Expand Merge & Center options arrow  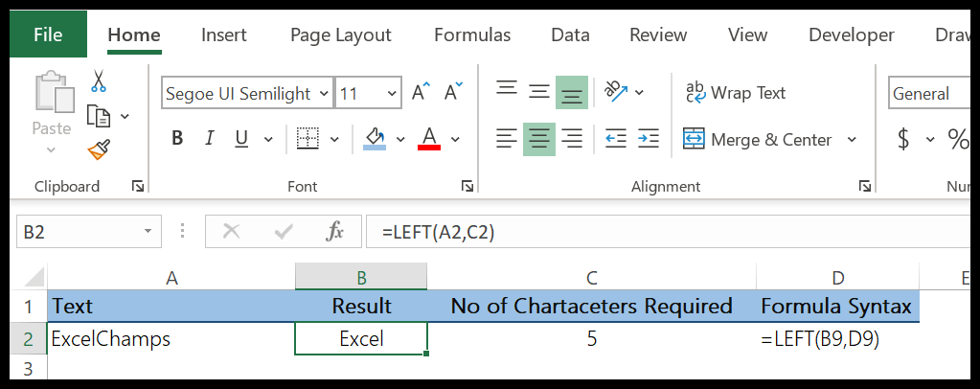coord(852,139)
